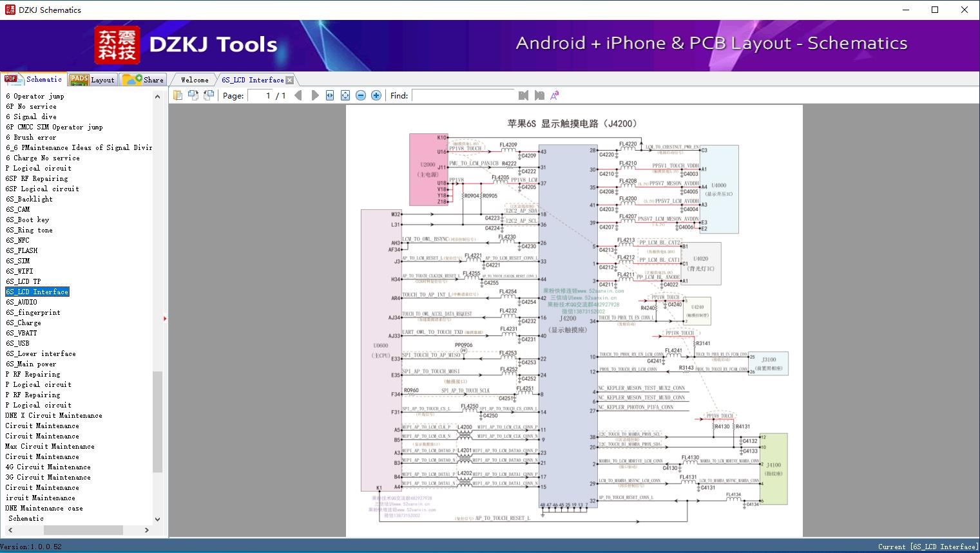Switch to the PADS Layout tab
Viewport: 980px width, 553px height.
(x=92, y=80)
